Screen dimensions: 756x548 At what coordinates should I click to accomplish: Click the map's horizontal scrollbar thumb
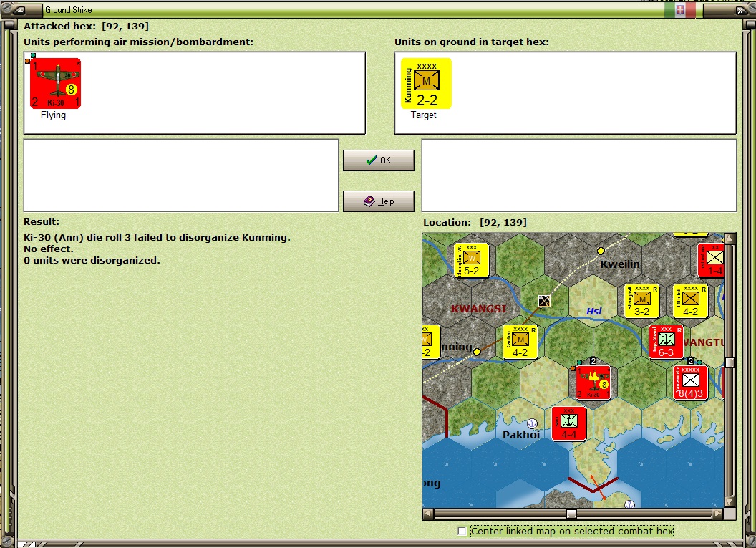571,514
